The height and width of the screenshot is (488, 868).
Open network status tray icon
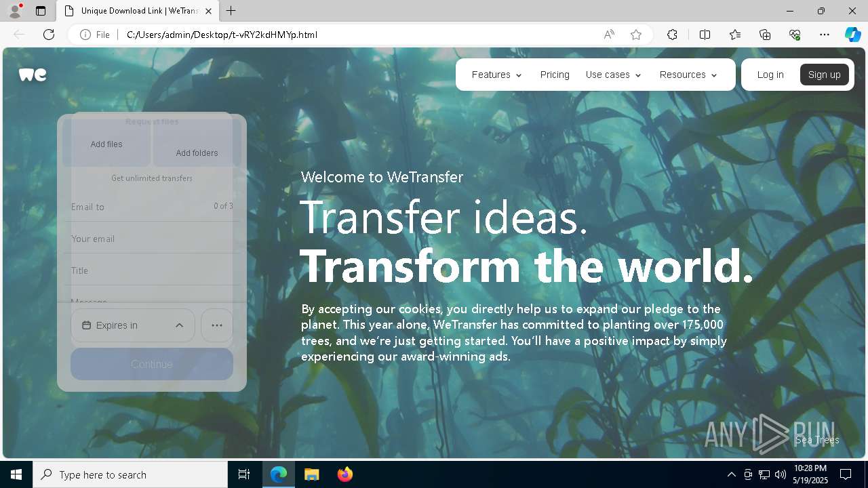[x=764, y=474]
